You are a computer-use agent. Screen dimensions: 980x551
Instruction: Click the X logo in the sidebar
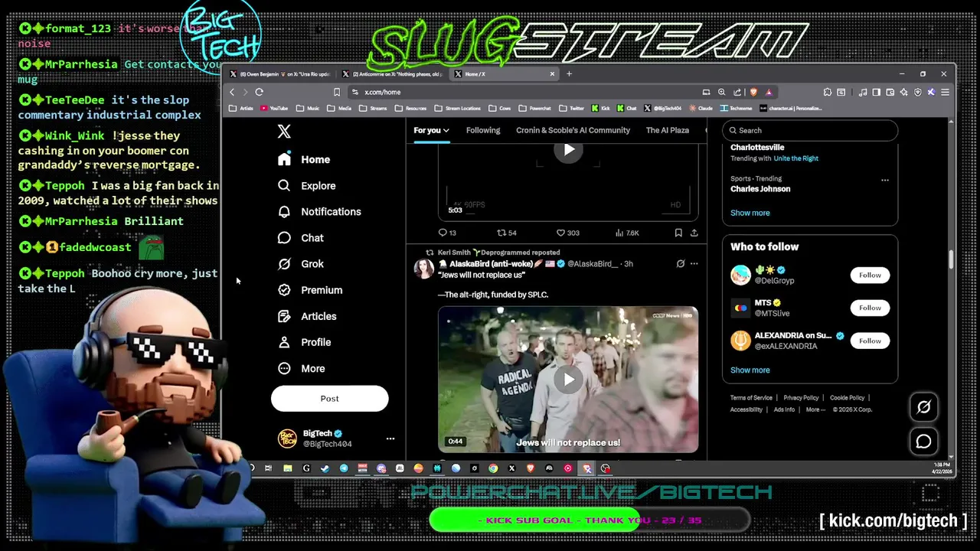coord(284,132)
